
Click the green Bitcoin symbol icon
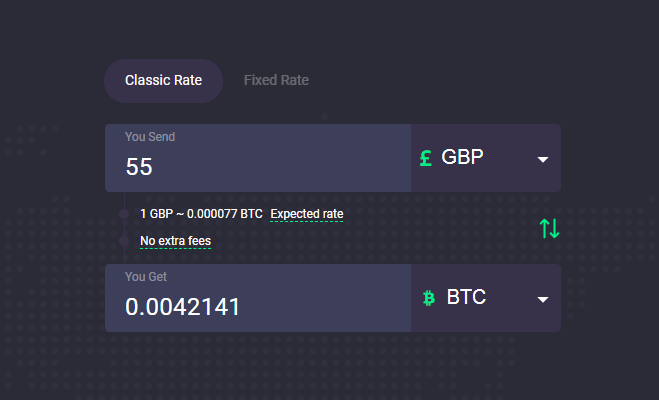pyautogui.click(x=429, y=298)
